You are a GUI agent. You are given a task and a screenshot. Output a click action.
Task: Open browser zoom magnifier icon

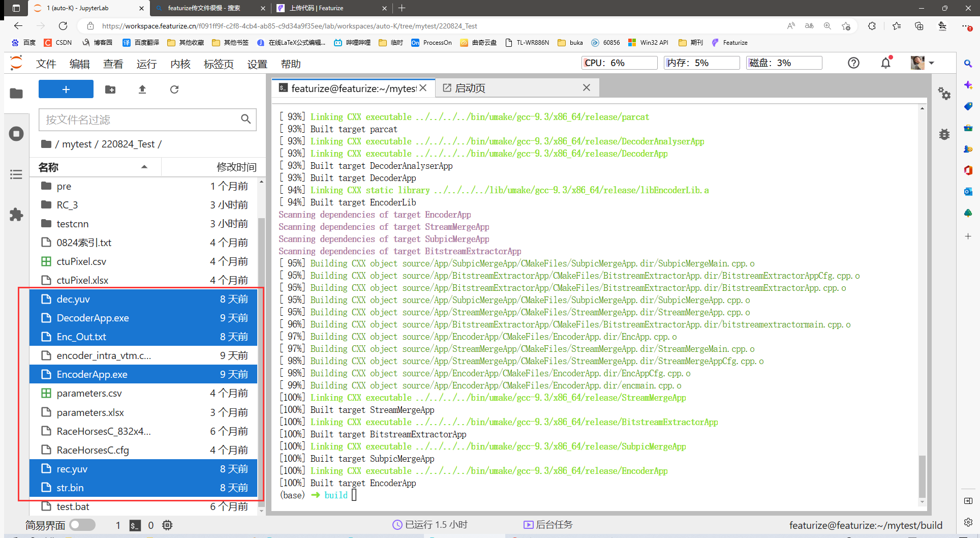pos(828,26)
